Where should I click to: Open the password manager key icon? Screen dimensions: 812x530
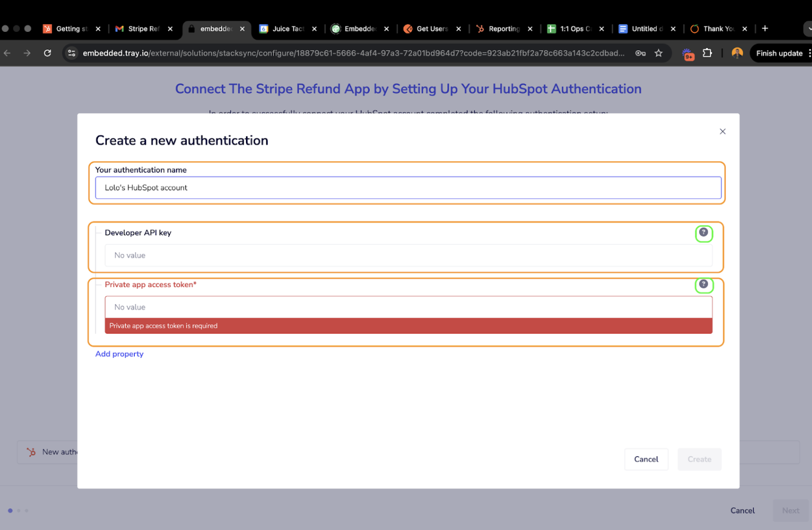click(640, 53)
